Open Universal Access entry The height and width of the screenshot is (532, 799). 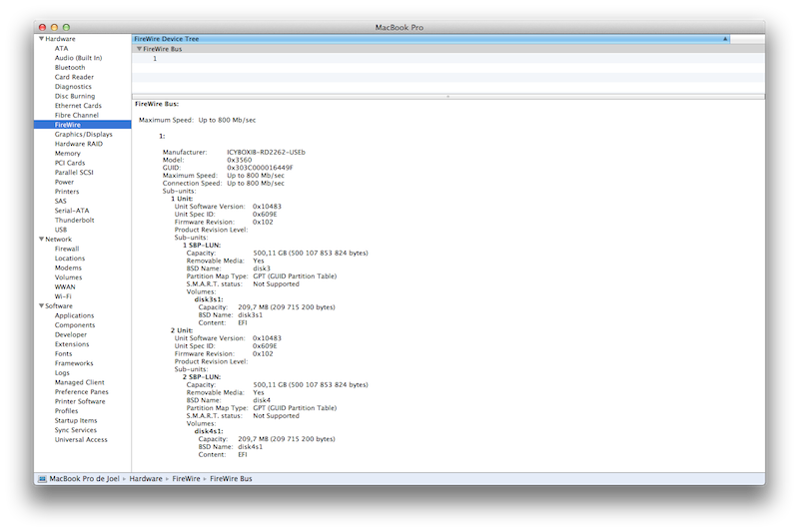click(x=81, y=440)
